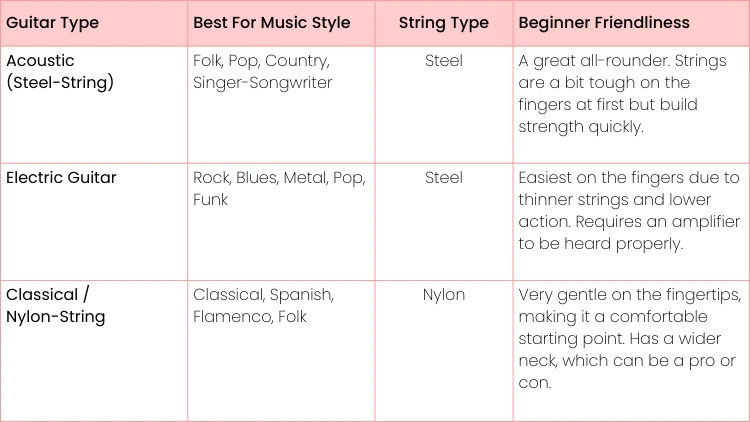The height and width of the screenshot is (422, 750).
Task: Click Steel in the Acoustic row
Action: (x=443, y=61)
